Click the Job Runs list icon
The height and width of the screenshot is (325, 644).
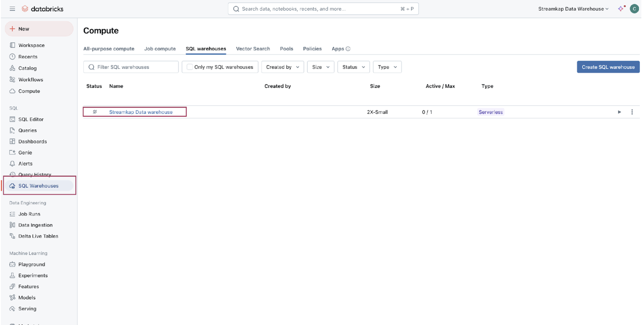pos(12,214)
